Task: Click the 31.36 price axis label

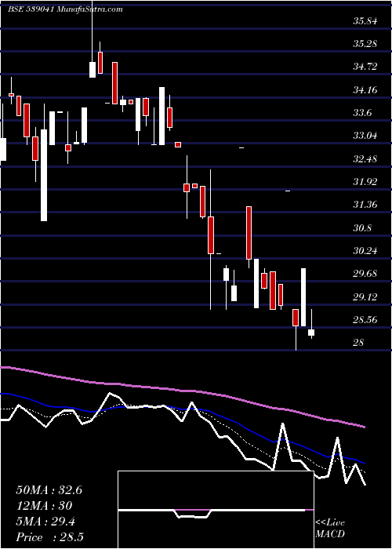Action: coord(365,205)
